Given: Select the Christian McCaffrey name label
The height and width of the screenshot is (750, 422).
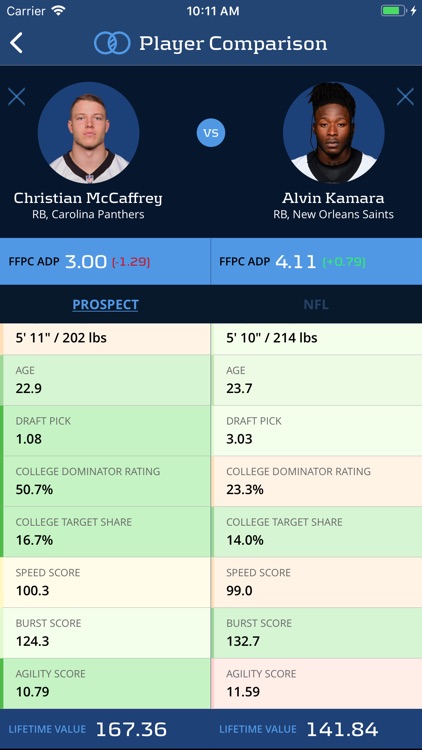Looking at the screenshot, I should (88, 198).
